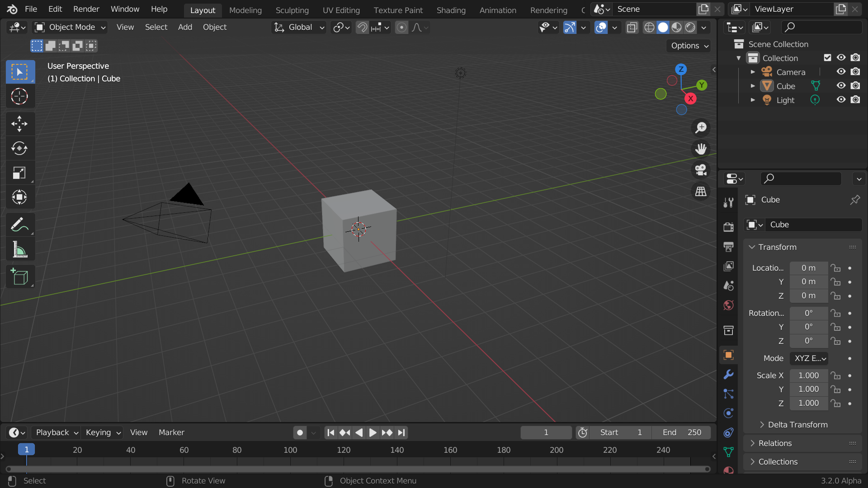Click the Scale X input field

[x=808, y=375]
